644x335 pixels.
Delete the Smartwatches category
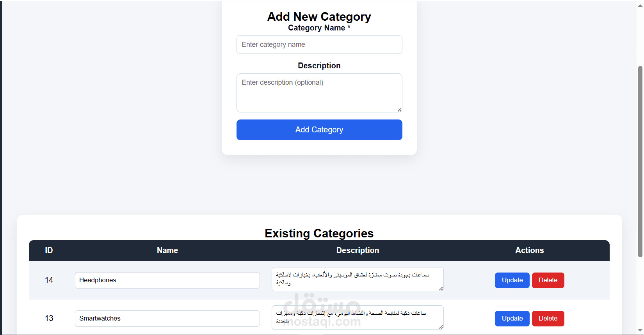click(548, 319)
